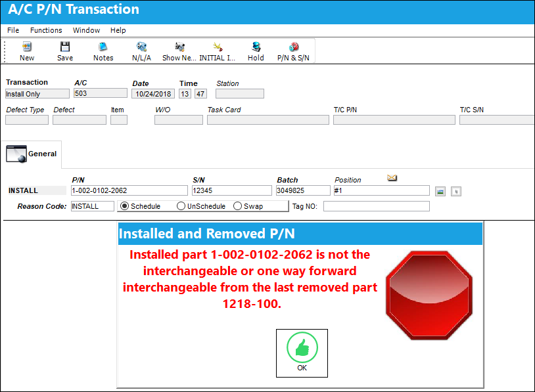Click the Date field
This screenshot has width=535, height=392.
(x=153, y=94)
